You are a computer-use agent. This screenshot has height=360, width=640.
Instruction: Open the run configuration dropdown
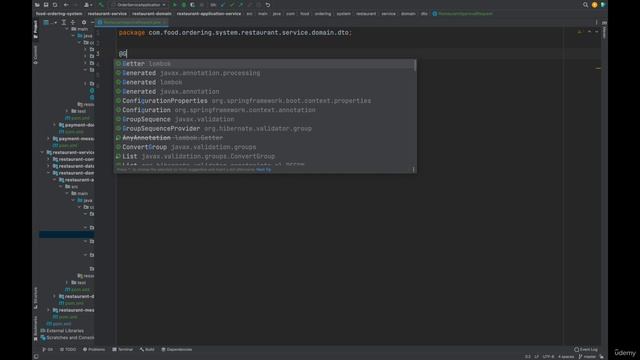click(139, 5)
